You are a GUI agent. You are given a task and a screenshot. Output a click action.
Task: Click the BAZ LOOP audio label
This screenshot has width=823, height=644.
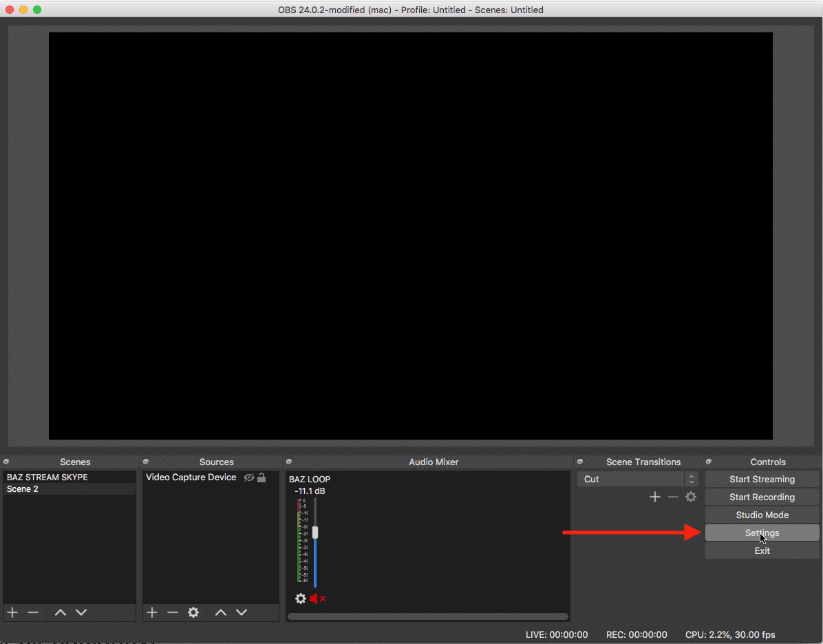coord(309,479)
